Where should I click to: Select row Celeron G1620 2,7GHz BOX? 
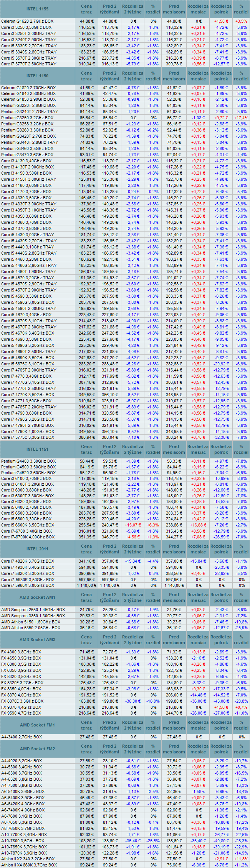click(x=125, y=21)
